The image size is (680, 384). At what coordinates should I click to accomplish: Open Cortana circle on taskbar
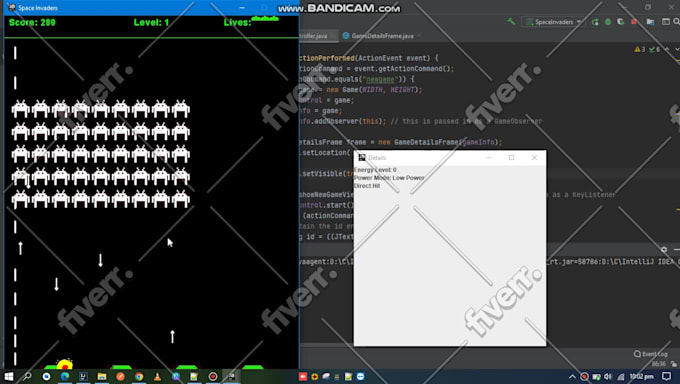[46, 376]
